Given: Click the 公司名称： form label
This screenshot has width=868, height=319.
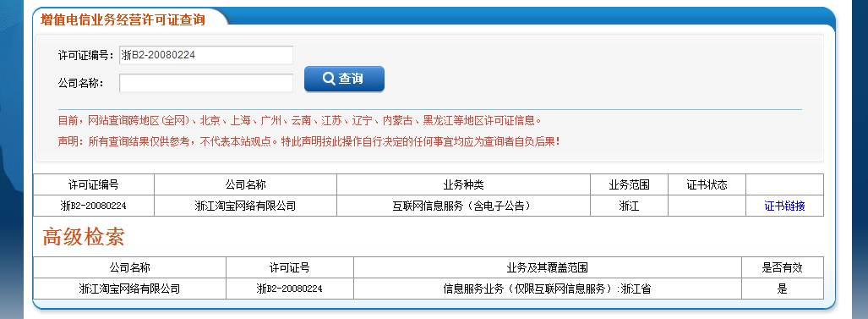Looking at the screenshot, I should point(81,83).
